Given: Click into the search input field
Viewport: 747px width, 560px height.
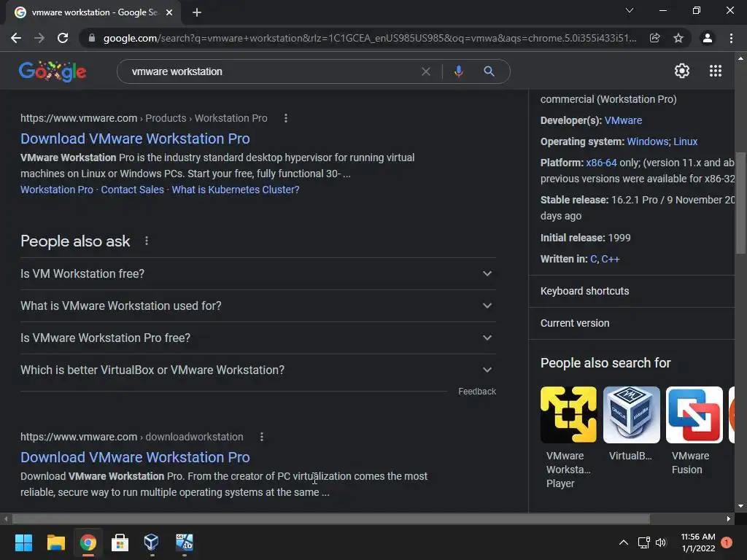Looking at the screenshot, I should tap(271, 71).
